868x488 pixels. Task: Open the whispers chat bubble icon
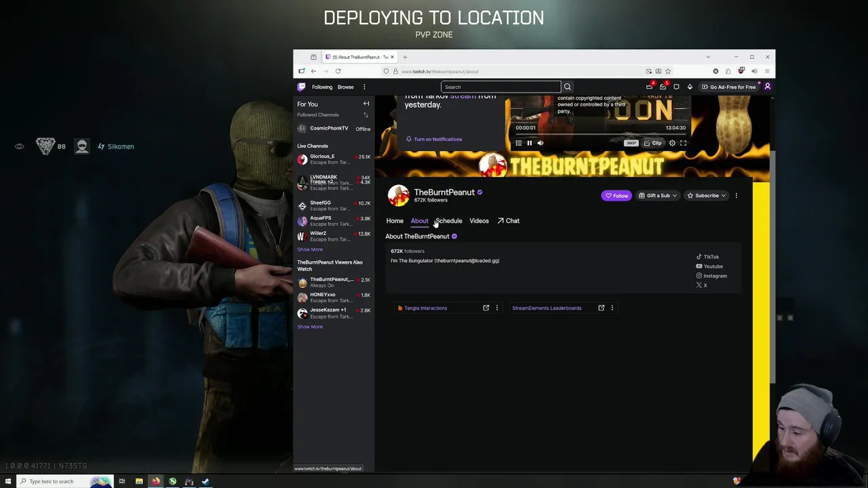tap(676, 87)
